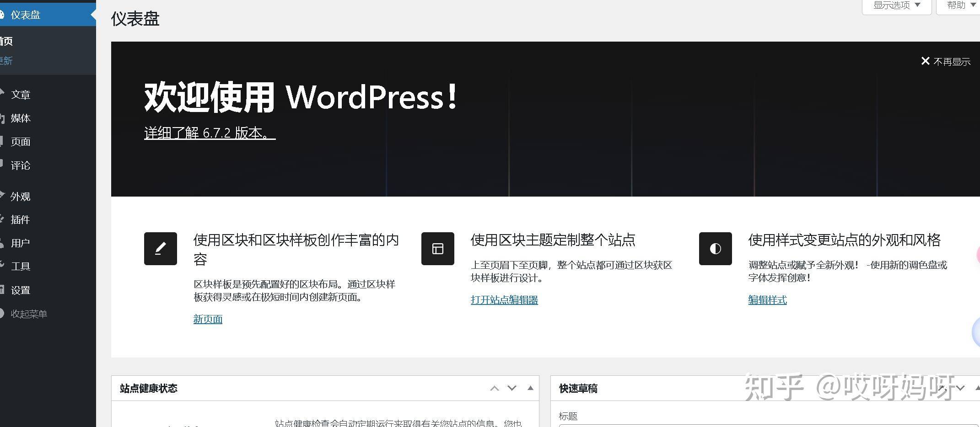
Task: Collapse the 站点健康状态 panel toggle triangle
Action: coord(530,388)
